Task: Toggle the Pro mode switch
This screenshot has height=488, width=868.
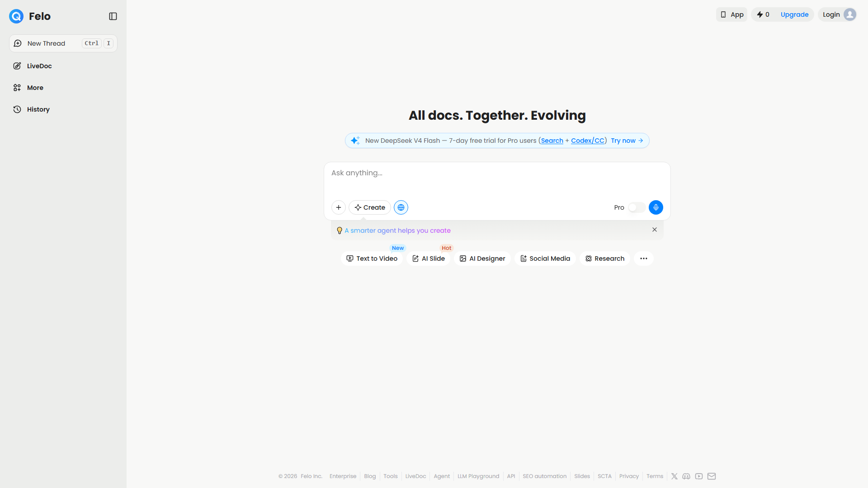Action: pos(637,207)
